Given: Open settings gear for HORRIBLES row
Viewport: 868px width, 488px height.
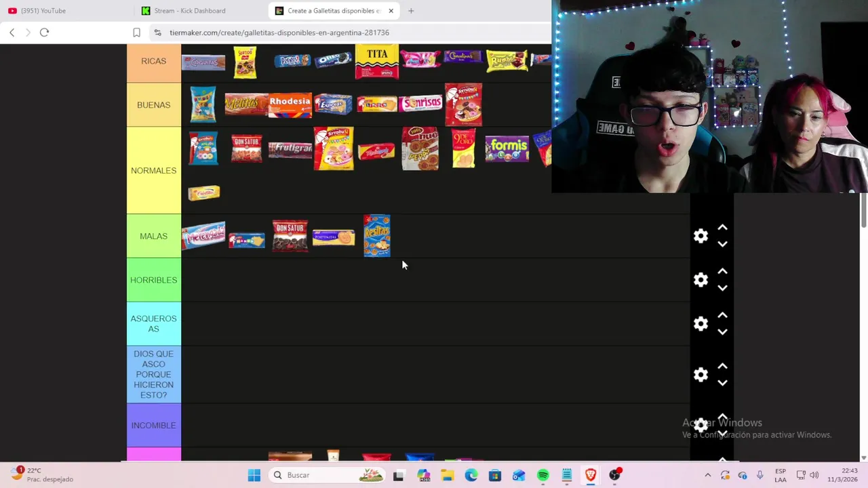Looking at the screenshot, I should click(x=701, y=280).
